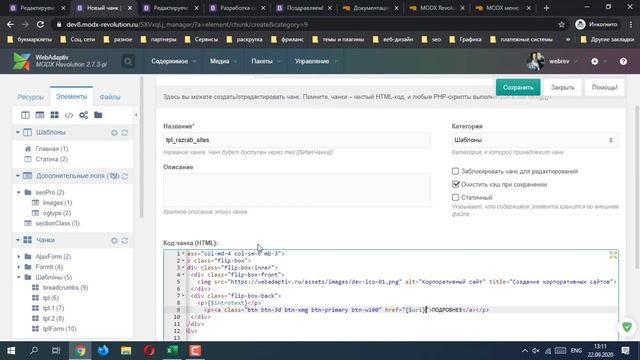
Task: Select the Элементы tab
Action: (71, 97)
